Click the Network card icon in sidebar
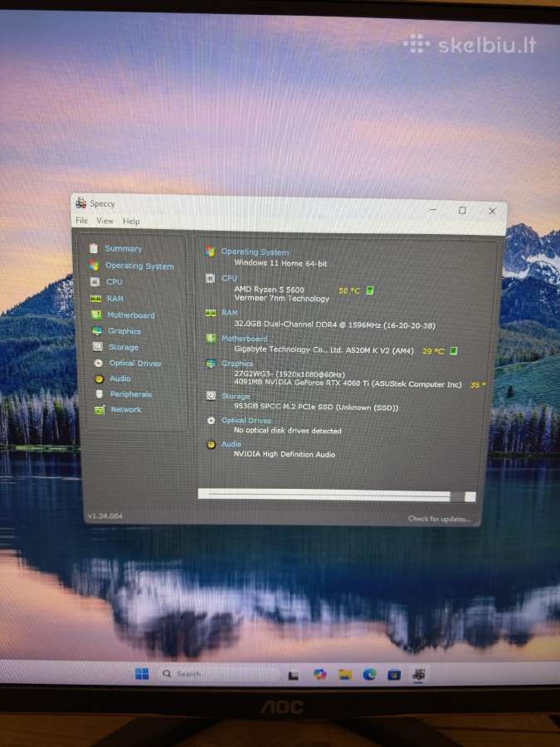Viewport: 560px width, 747px height. point(100,410)
